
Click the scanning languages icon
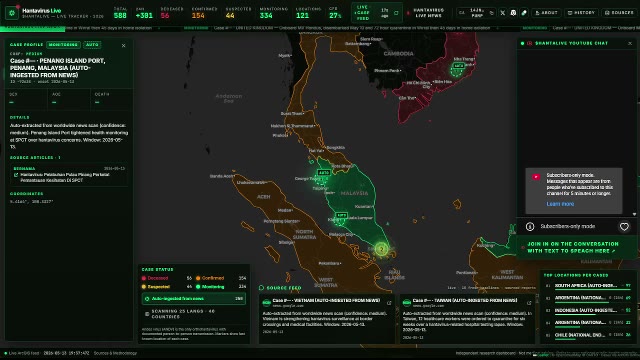[x=147, y=314]
